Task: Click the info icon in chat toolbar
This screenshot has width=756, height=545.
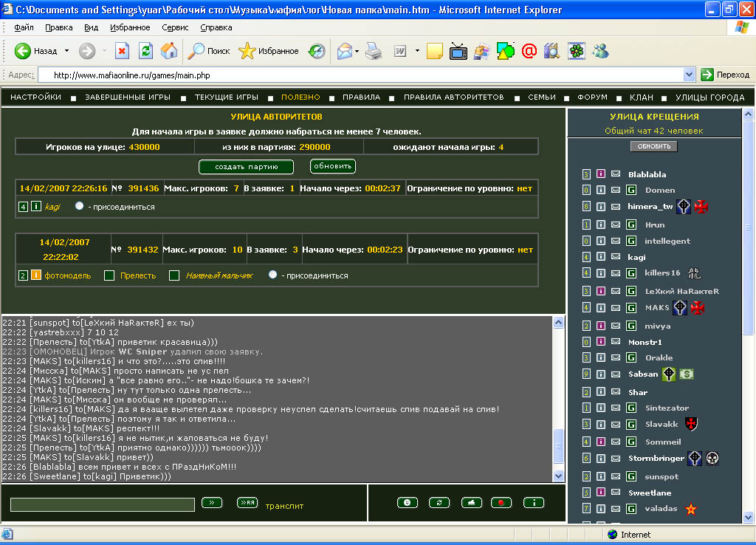Action: click(534, 503)
